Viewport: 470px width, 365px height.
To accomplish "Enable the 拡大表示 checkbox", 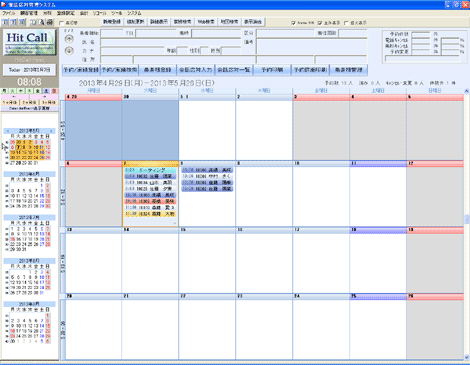I will 346,23.
